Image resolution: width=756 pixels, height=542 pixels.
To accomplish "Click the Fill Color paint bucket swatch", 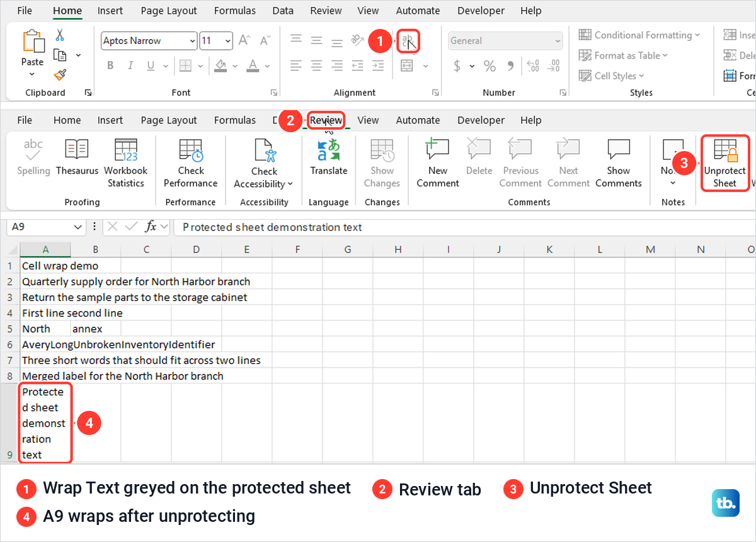I will pyautogui.click(x=220, y=65).
